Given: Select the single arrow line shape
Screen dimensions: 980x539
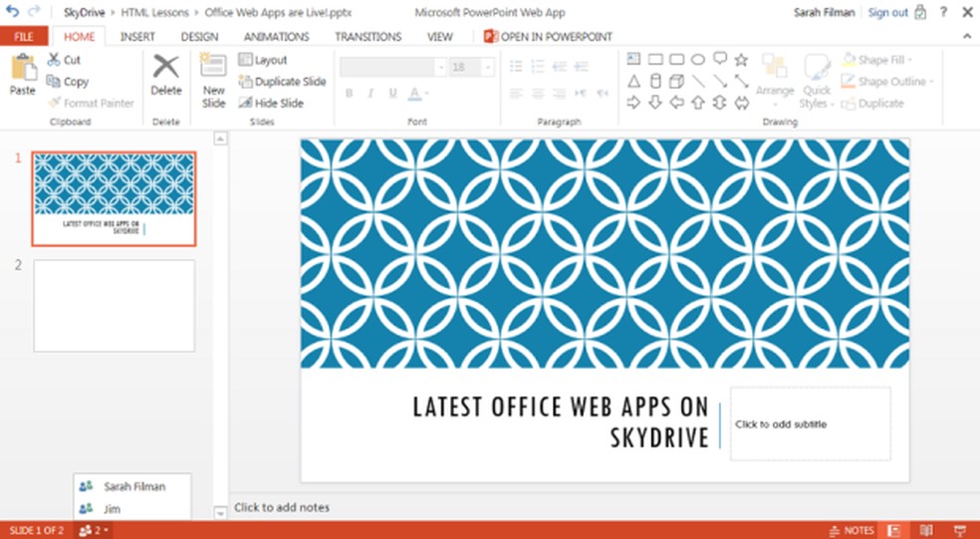Looking at the screenshot, I should click(720, 82).
